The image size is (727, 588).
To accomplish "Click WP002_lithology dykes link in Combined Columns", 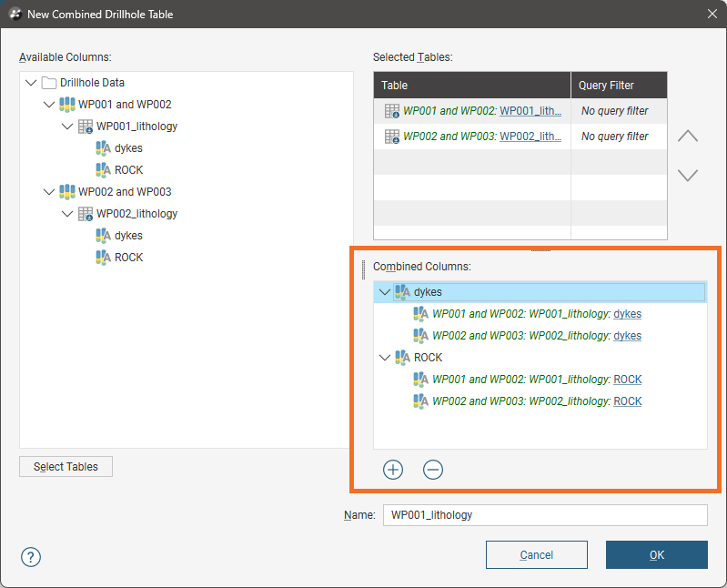I will (x=627, y=336).
